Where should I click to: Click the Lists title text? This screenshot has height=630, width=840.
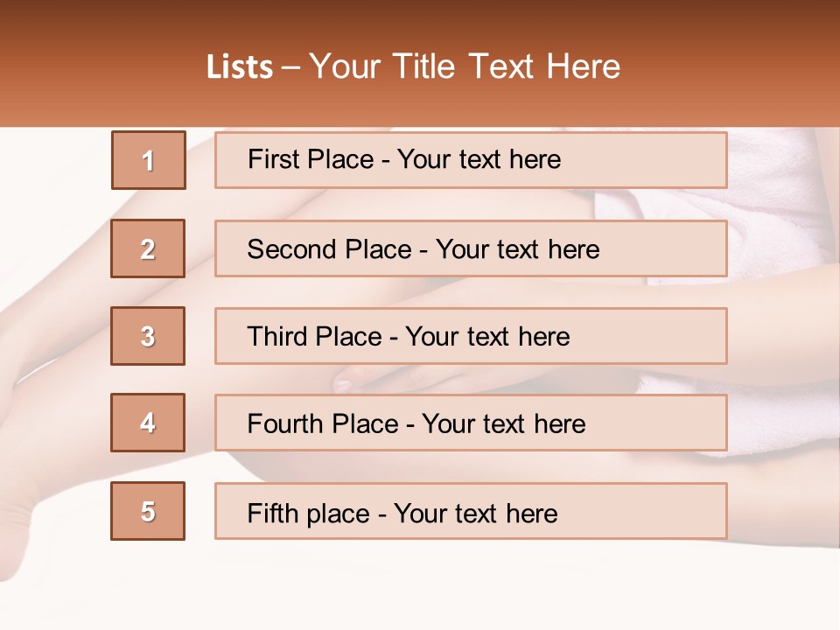coord(413,66)
